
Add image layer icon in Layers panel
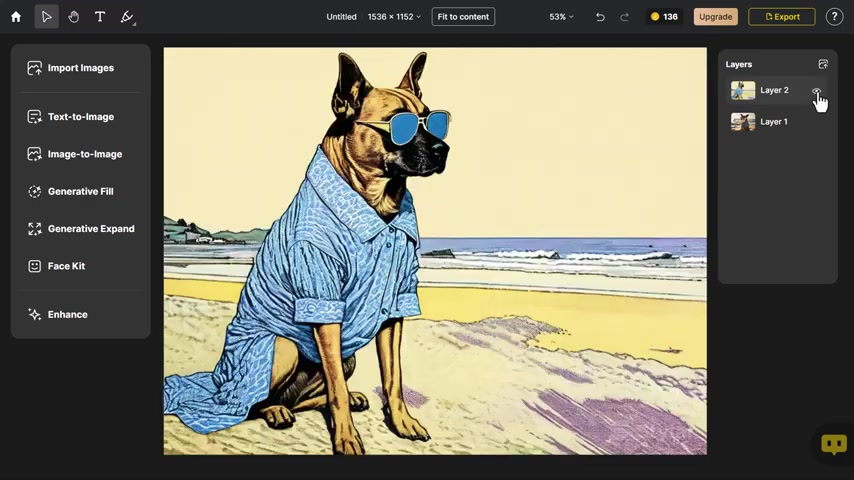click(823, 64)
